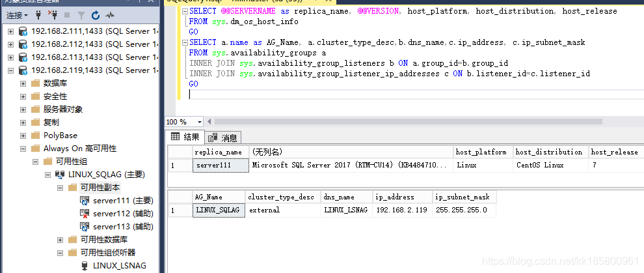644x273 pixels.
Task: Click the cluster_type_desc column header
Action: tap(282, 197)
